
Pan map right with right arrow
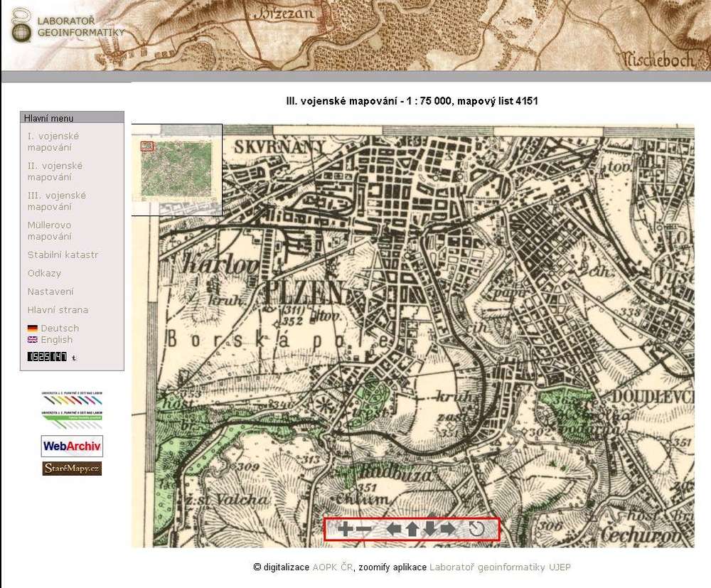(x=448, y=529)
